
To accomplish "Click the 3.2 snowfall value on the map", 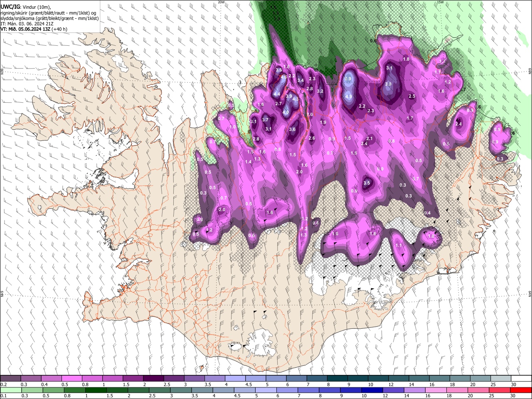I will click(320, 91).
